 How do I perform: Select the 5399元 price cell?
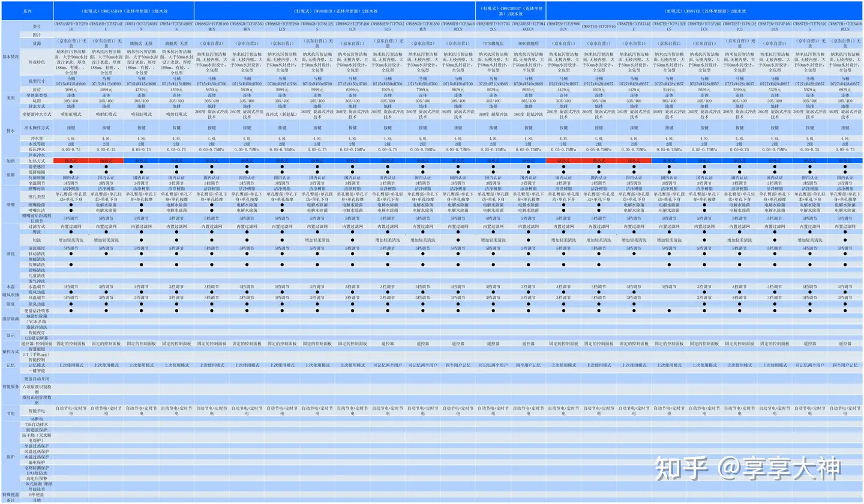point(739,89)
